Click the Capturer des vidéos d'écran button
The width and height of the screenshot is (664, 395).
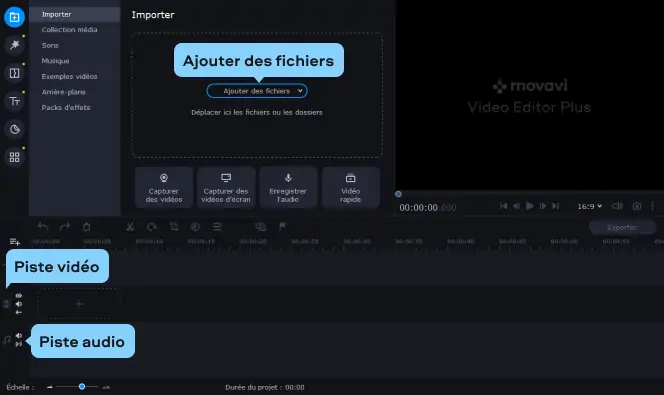pos(226,188)
